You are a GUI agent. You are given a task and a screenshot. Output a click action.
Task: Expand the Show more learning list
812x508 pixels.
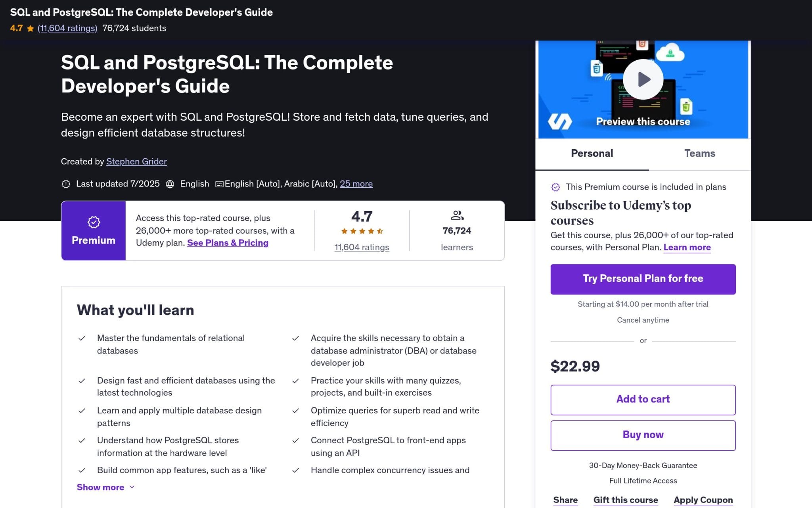pyautogui.click(x=105, y=487)
